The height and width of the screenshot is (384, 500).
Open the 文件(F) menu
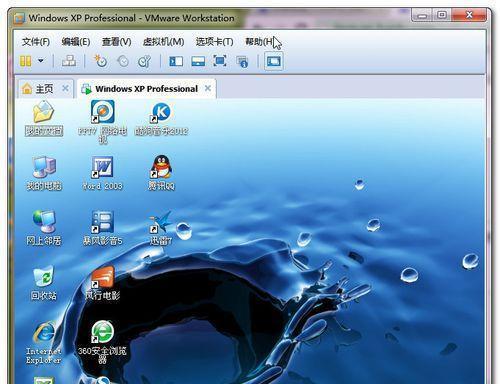(36, 42)
